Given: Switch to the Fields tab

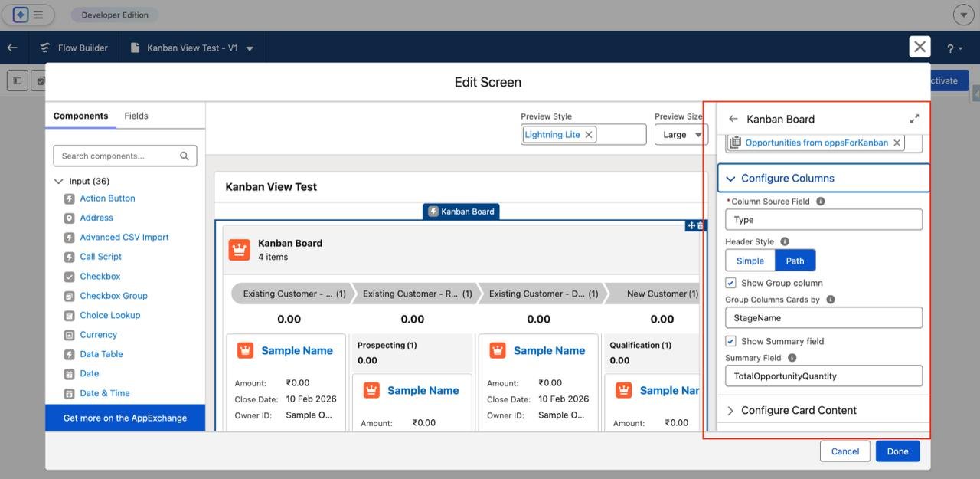Looking at the screenshot, I should pos(136,116).
